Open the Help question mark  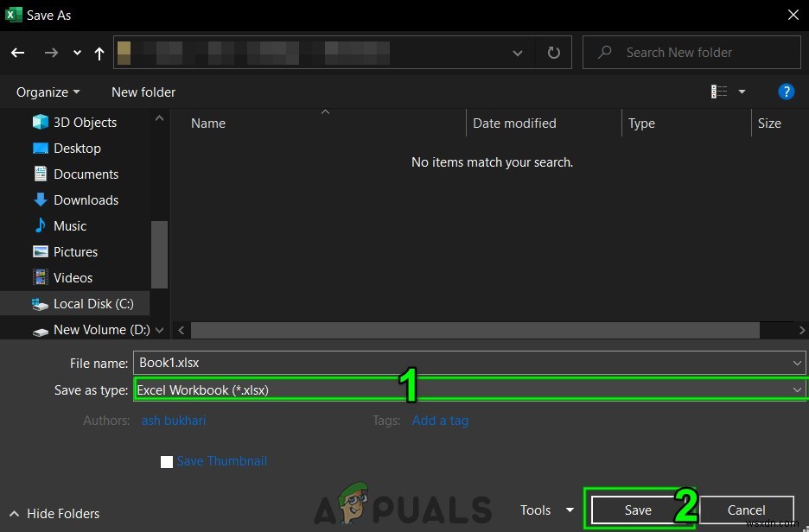(786, 92)
